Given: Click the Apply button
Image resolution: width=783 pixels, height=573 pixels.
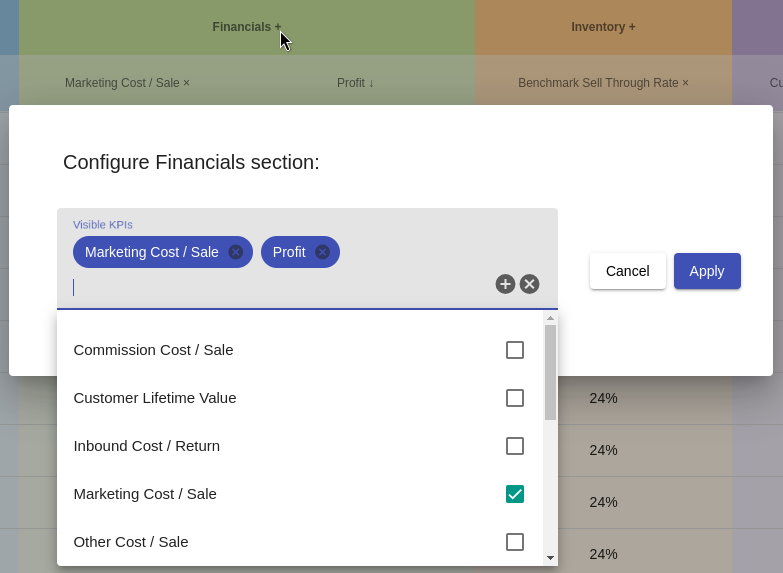Looking at the screenshot, I should click(x=707, y=271).
